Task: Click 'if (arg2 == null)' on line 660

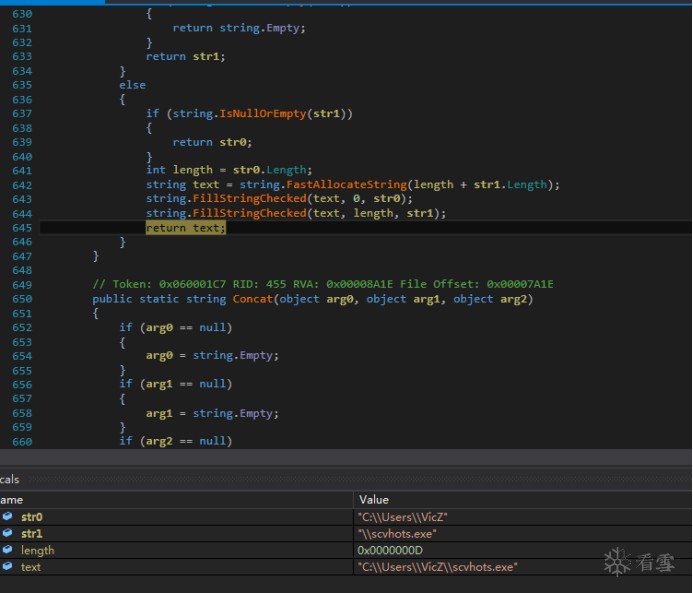Action: tap(175, 441)
